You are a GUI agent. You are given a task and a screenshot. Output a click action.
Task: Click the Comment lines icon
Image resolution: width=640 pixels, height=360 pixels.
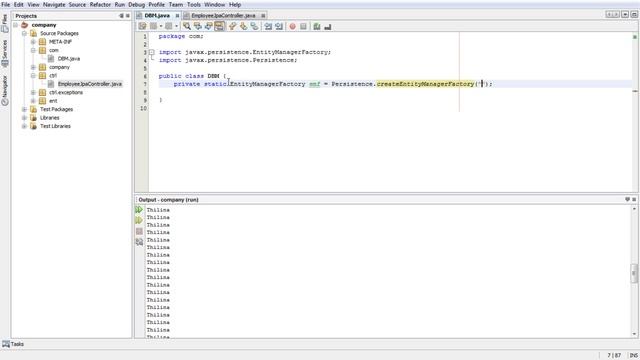click(x=317, y=27)
